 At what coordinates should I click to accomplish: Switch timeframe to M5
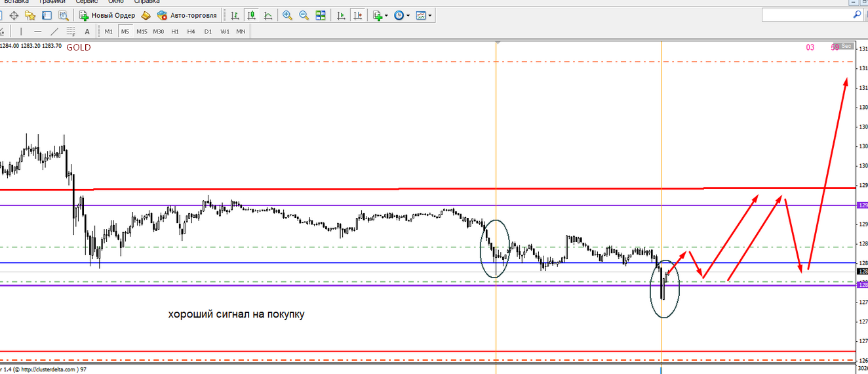(125, 31)
